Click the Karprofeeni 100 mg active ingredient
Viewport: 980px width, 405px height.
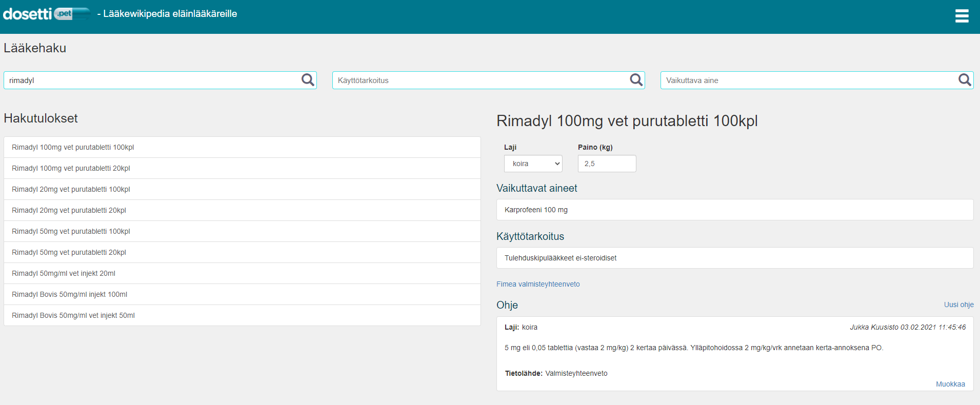[735, 210]
